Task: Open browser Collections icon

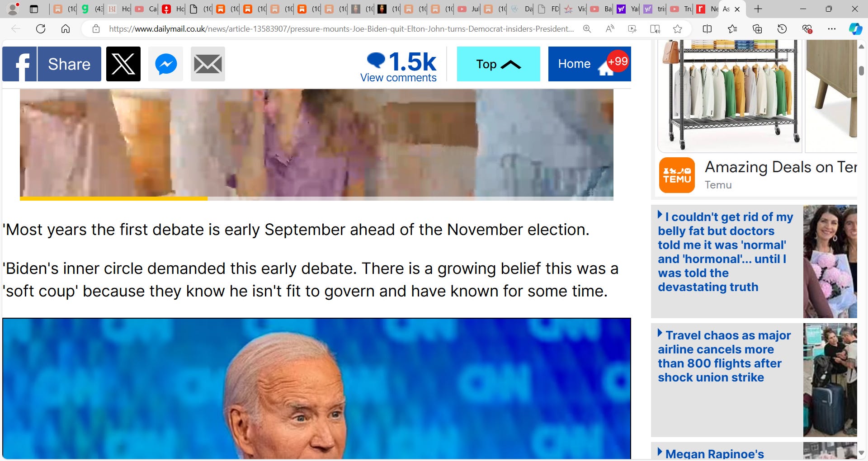Action: [x=757, y=29]
